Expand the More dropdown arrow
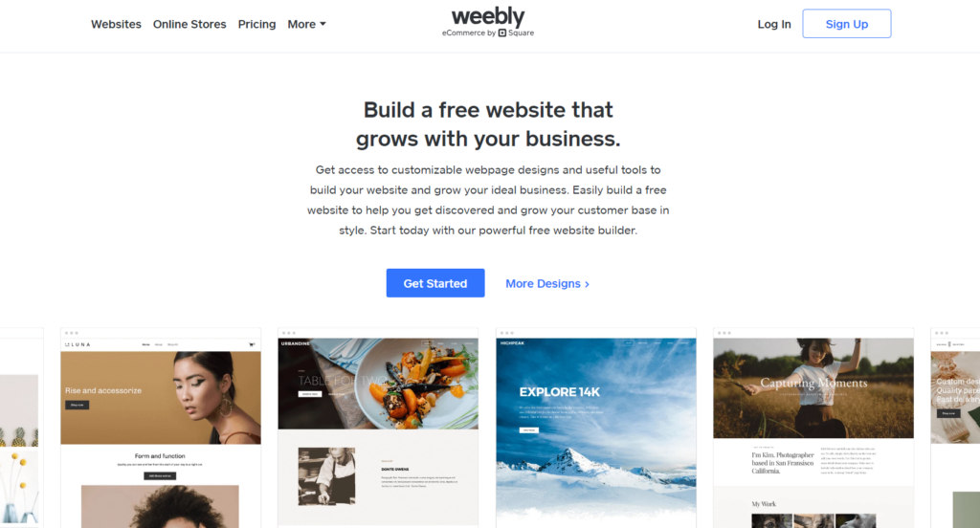Image resolution: width=980 pixels, height=528 pixels. click(x=323, y=24)
